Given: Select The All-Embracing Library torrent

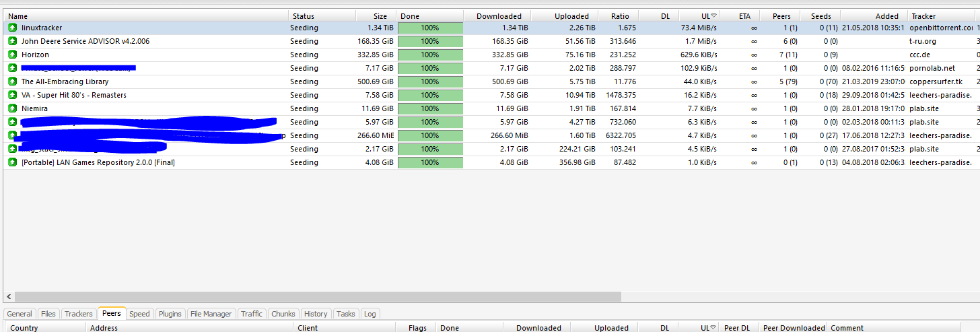Looking at the screenshot, I should [65, 81].
